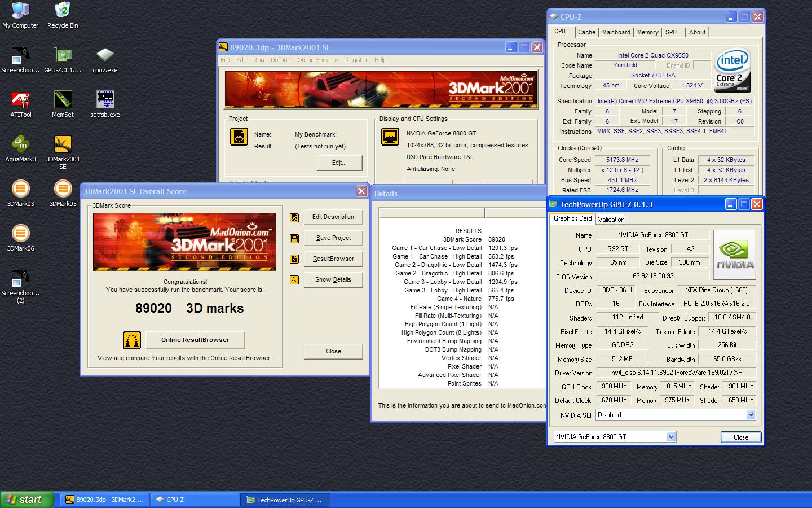Select ATITool desktop icon
Image resolution: width=812 pixels, height=508 pixels.
tap(21, 104)
